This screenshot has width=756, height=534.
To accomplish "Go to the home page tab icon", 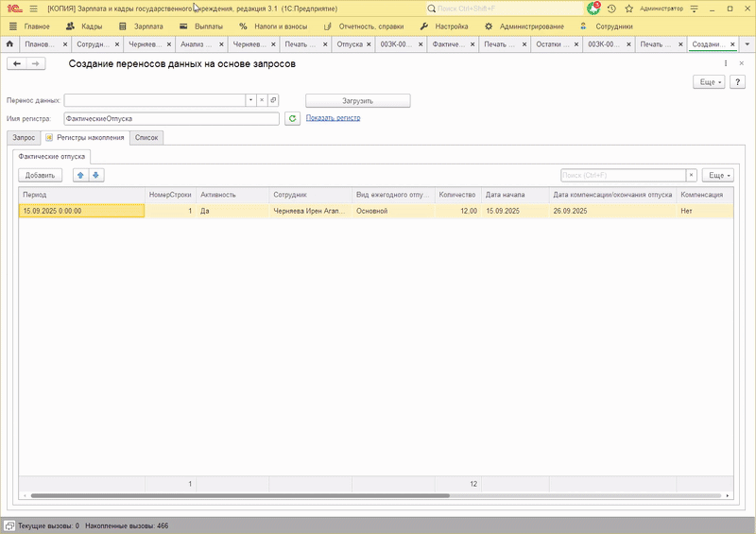I will point(9,43).
